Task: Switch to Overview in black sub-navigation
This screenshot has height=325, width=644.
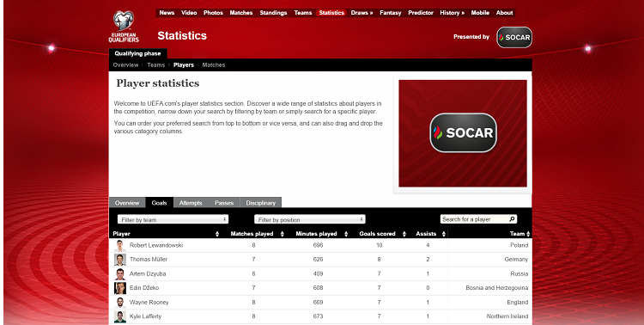Action: pyautogui.click(x=125, y=65)
